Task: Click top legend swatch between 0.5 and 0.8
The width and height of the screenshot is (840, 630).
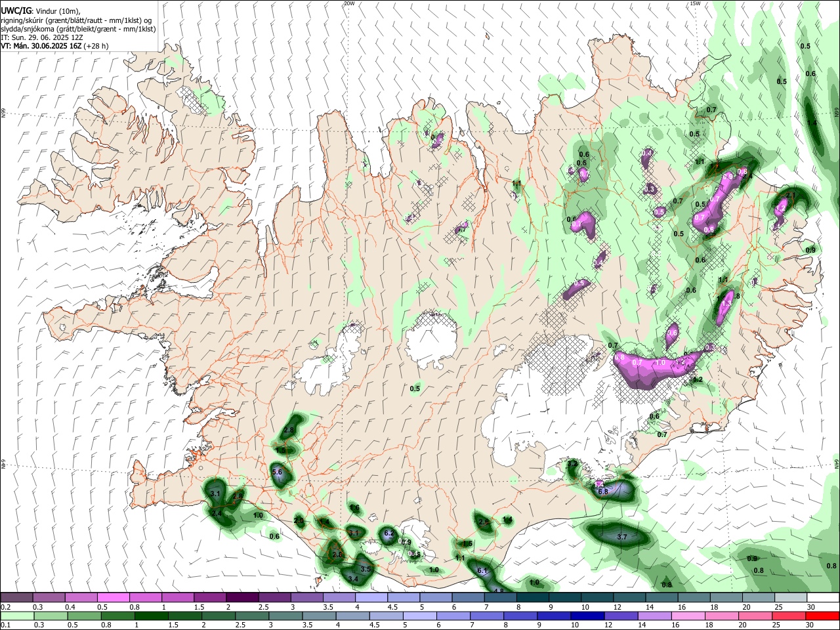Action: click(x=113, y=597)
